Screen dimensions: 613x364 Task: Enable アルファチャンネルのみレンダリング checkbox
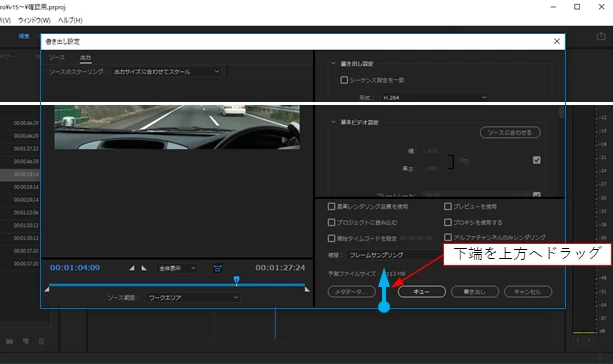tap(448, 237)
